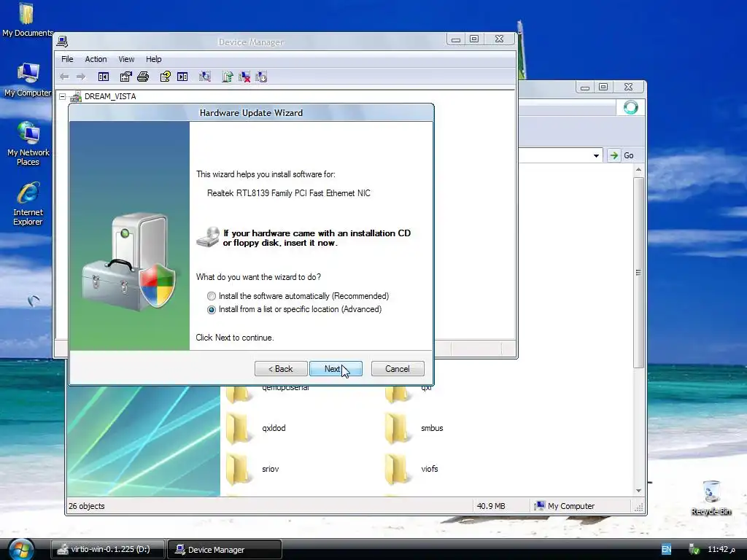The image size is (747, 560).
Task: Open the Help menu in Device Manager
Action: pyautogui.click(x=153, y=59)
